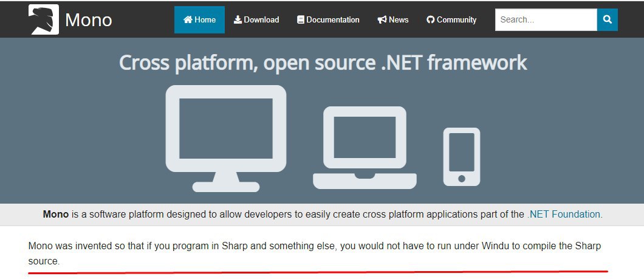Follow the .NET Foundation link
Screen dimensions: 644x279
(564, 215)
